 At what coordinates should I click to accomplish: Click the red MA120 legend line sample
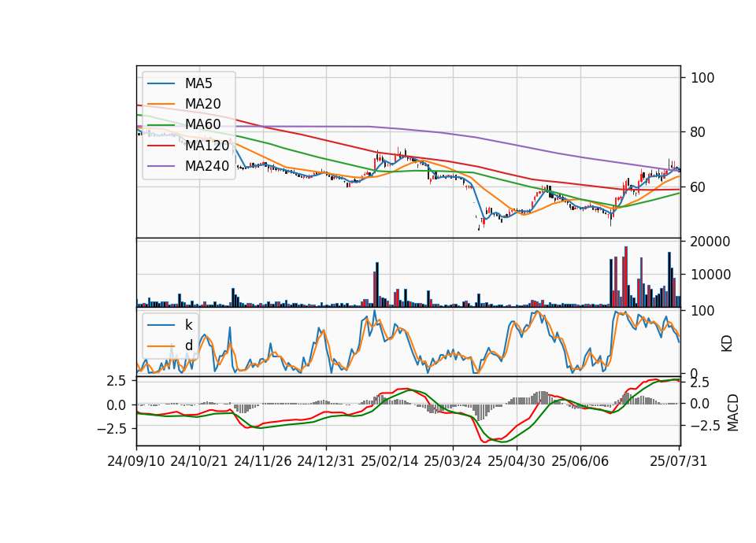pos(161,145)
